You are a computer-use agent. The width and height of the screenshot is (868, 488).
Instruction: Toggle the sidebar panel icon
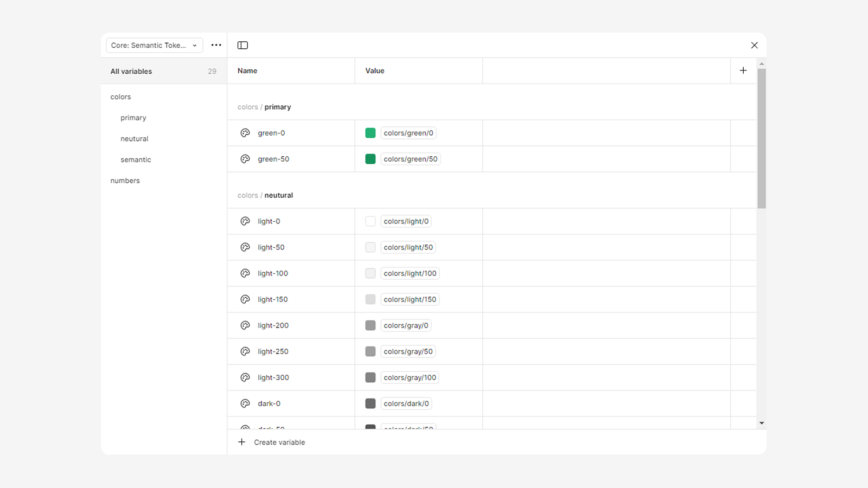(242, 46)
